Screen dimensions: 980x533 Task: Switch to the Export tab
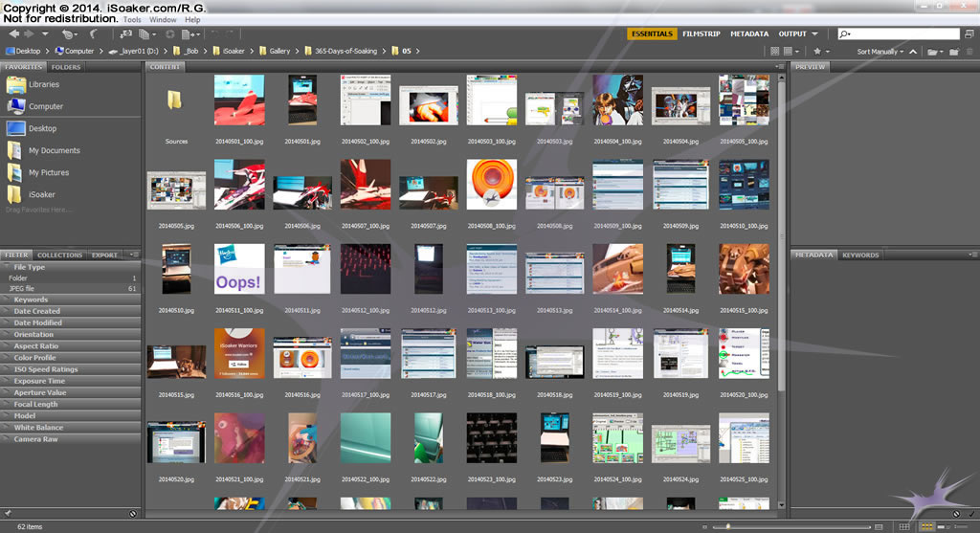[x=104, y=255]
